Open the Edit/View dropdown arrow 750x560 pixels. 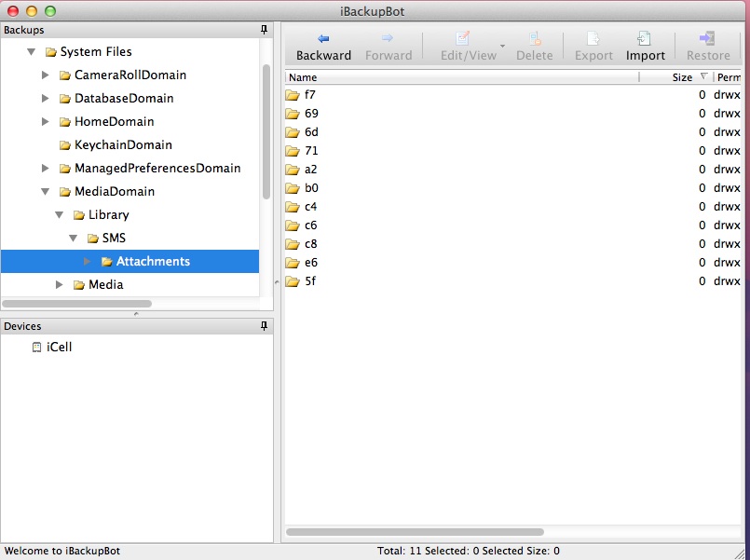click(x=502, y=46)
